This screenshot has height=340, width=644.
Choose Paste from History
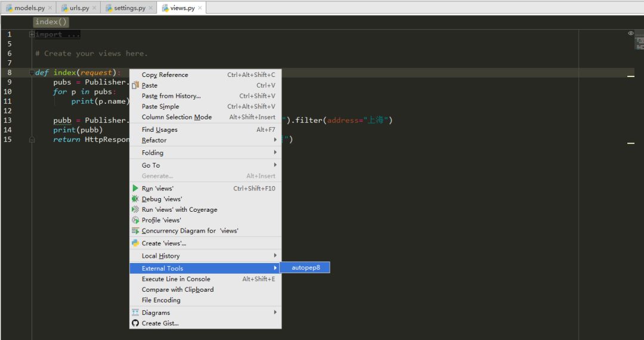(x=205, y=96)
